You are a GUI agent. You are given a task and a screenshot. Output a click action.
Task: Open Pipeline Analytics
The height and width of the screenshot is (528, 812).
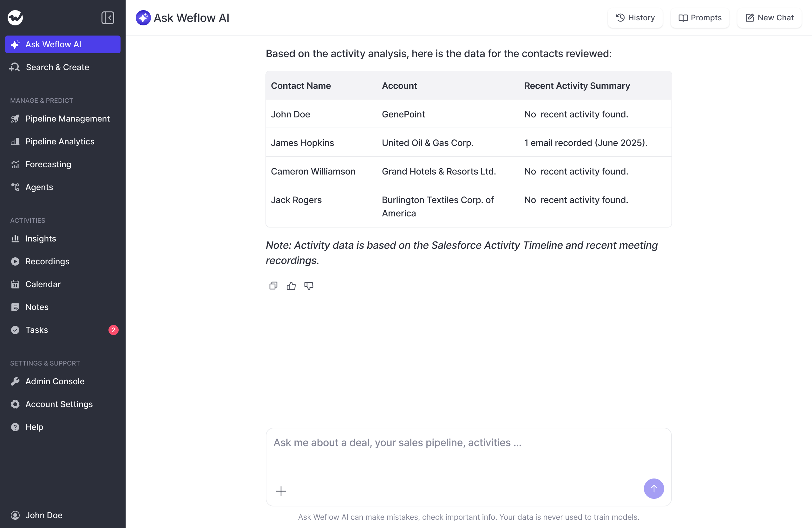coord(63,141)
